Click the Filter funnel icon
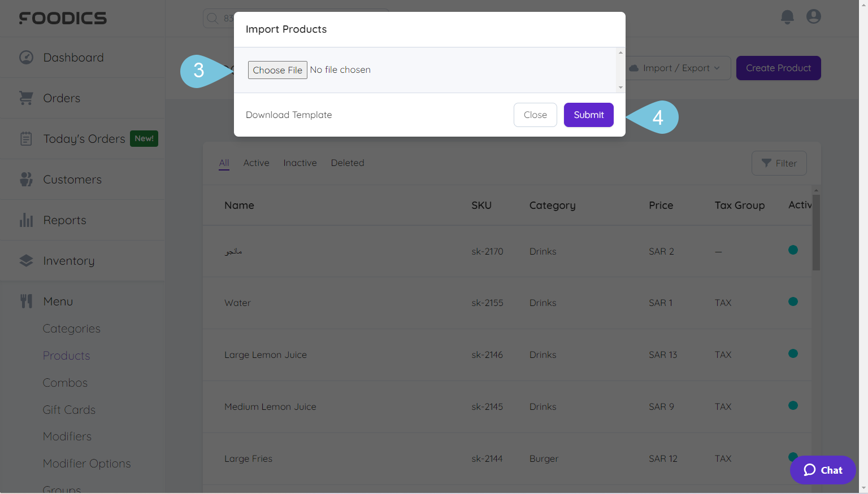This screenshot has height=494, width=868. coord(766,163)
